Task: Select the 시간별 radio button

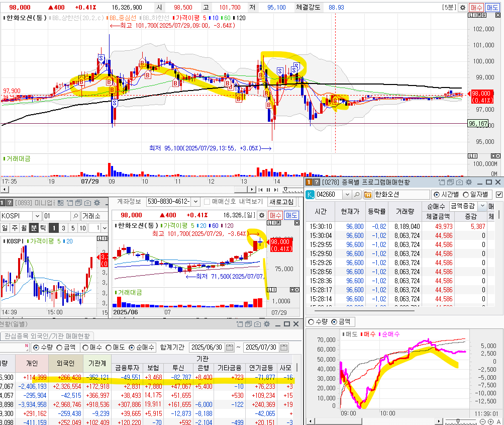Action: click(x=437, y=195)
